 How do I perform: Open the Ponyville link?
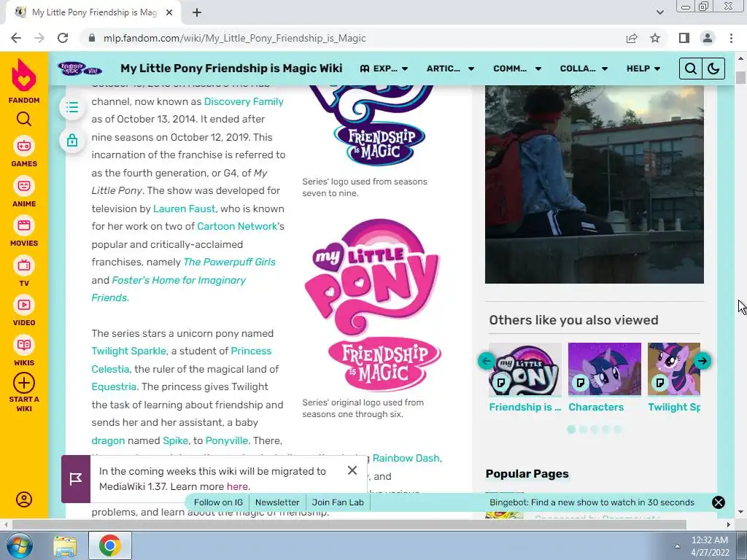click(x=227, y=440)
